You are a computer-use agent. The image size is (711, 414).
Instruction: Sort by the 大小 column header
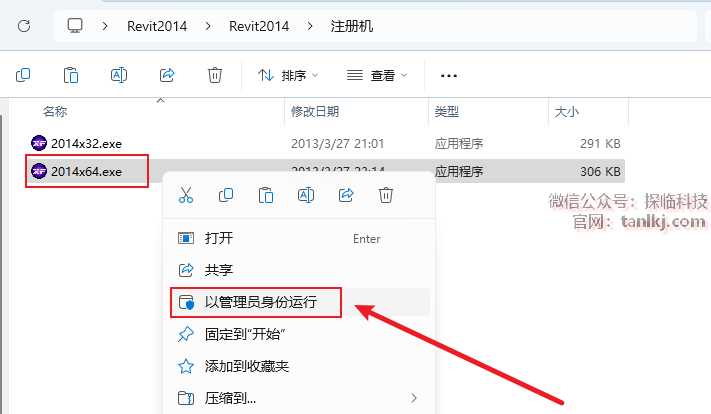[x=567, y=112]
